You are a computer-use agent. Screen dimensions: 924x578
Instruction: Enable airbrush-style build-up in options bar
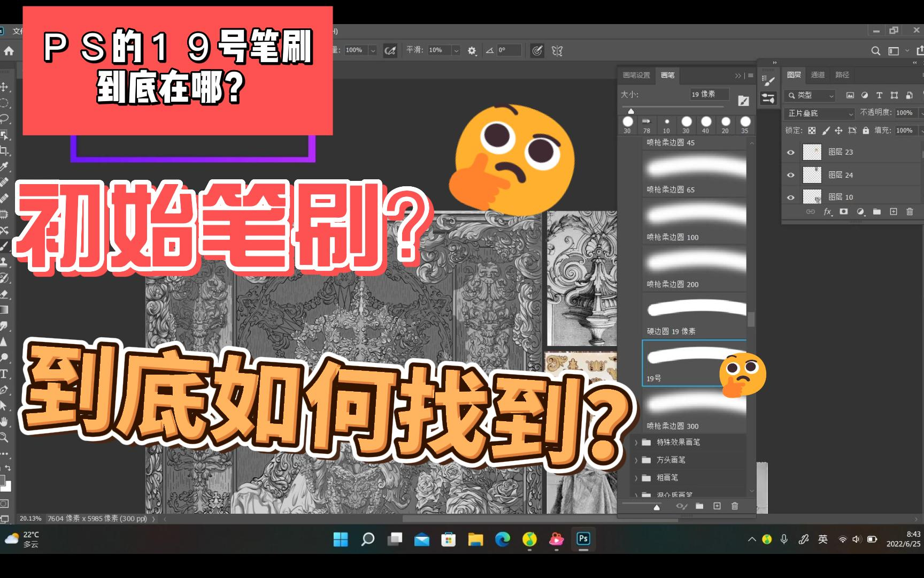(390, 51)
